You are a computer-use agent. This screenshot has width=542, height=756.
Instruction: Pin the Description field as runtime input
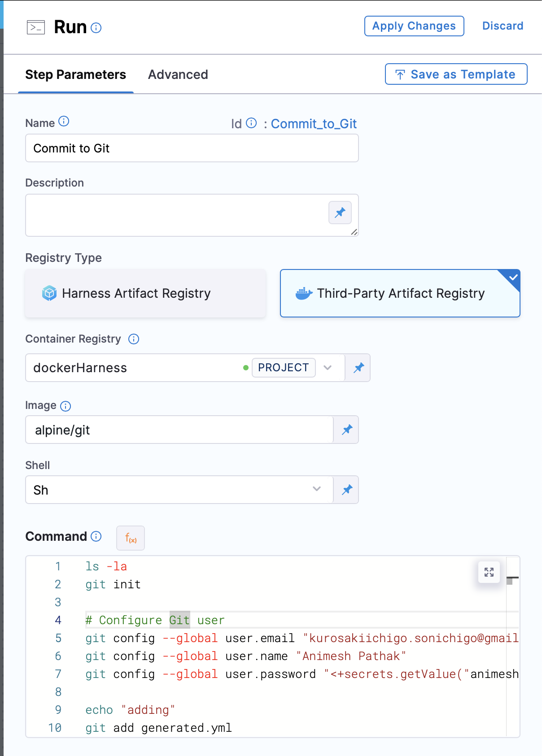point(340,213)
